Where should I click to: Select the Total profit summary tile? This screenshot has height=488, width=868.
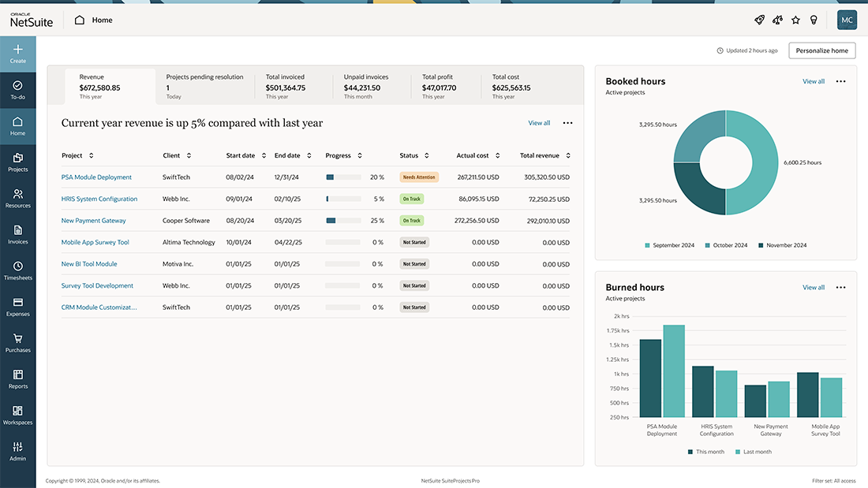coord(441,84)
